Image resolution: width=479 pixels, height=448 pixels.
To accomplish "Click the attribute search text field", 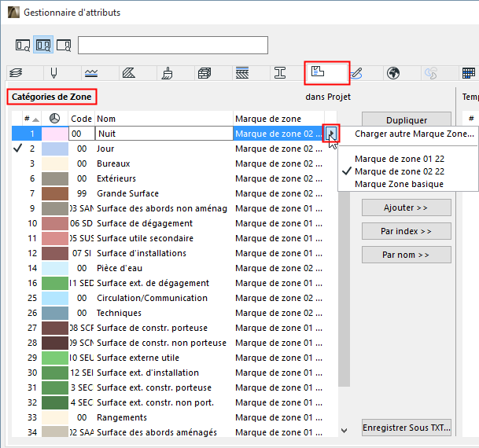I will point(173,45).
